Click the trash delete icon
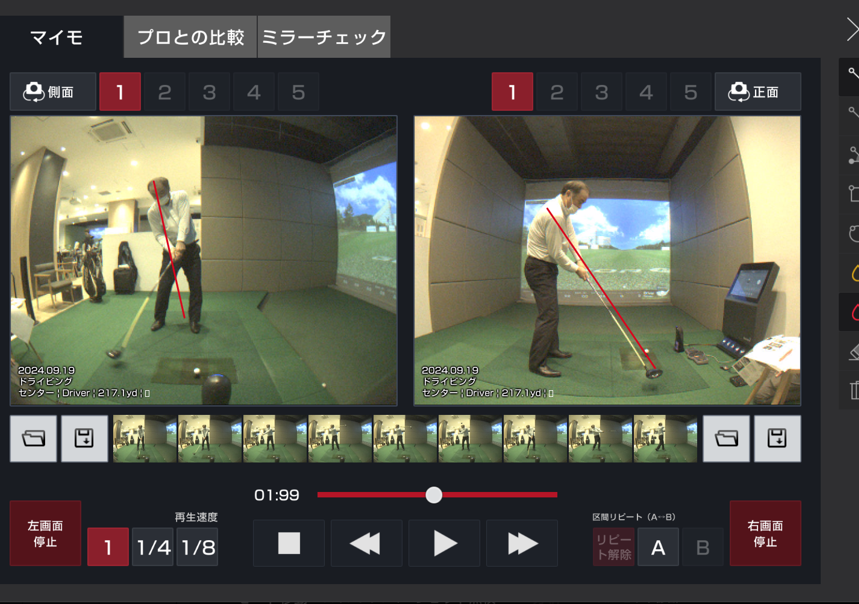This screenshot has width=859, height=604. tap(853, 390)
